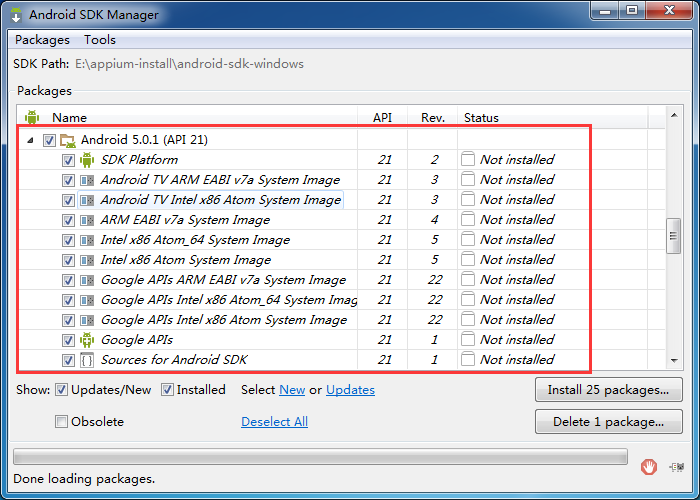Click the Install 25 packages button
This screenshot has height=500, width=700.
tap(608, 390)
